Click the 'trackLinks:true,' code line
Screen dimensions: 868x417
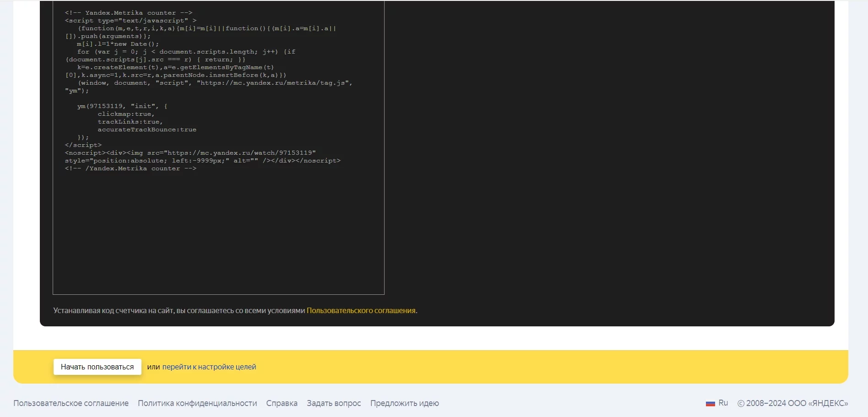[130, 122]
